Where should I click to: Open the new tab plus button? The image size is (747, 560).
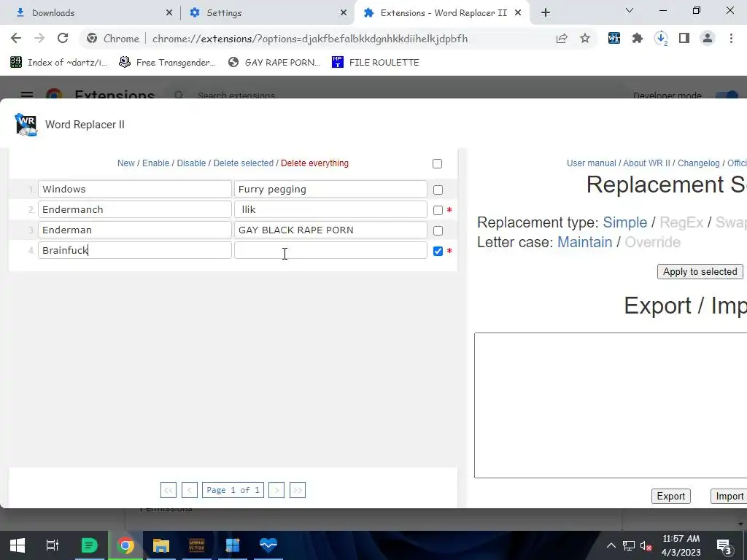pyautogui.click(x=546, y=13)
